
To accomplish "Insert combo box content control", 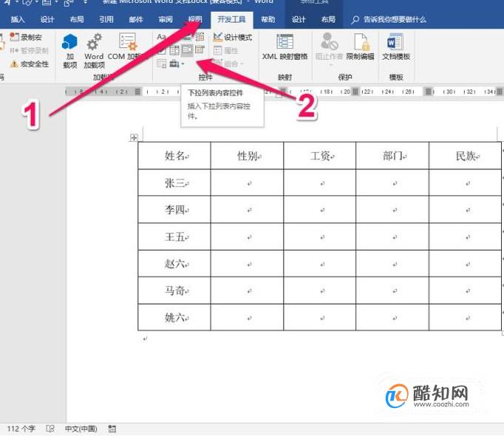I will [x=174, y=50].
